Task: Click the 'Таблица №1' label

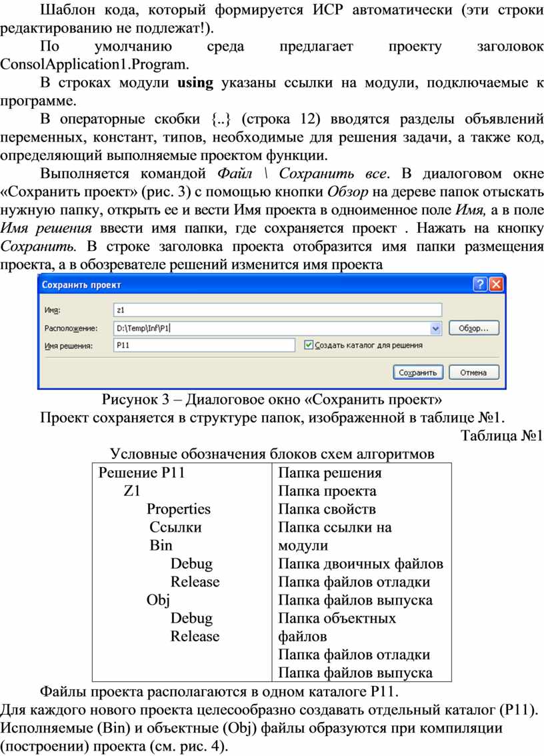Action: [501, 435]
